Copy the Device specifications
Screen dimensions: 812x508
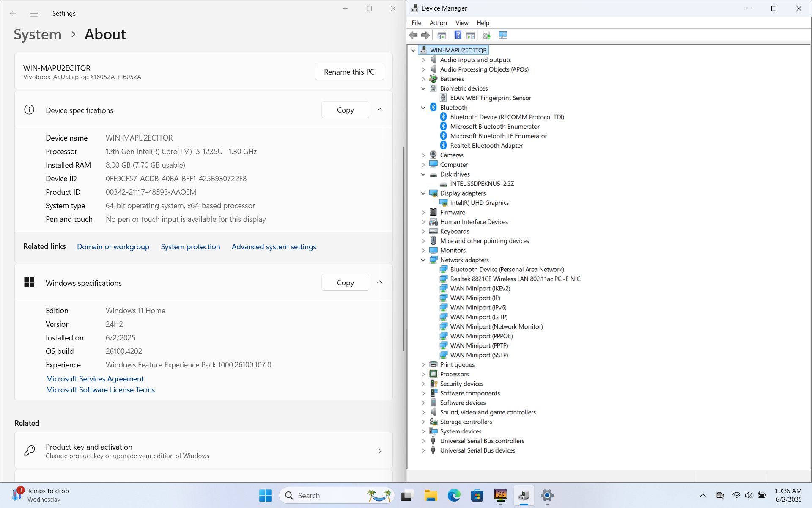tap(345, 110)
